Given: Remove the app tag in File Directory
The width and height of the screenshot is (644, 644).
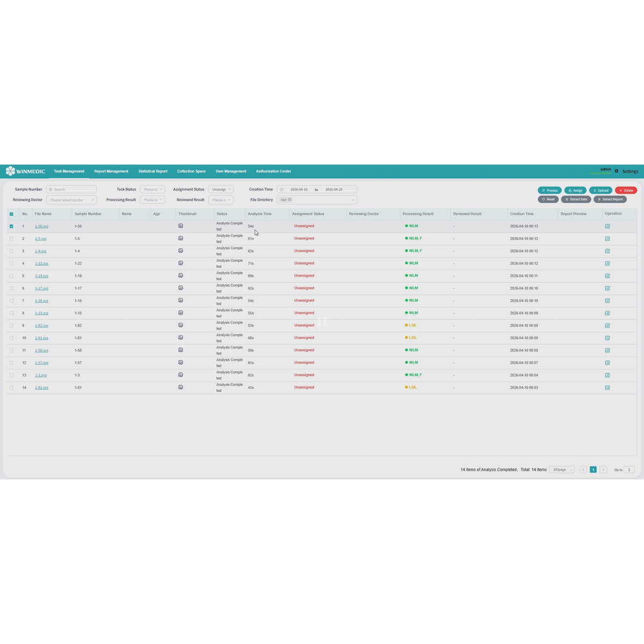Looking at the screenshot, I should 290,200.
